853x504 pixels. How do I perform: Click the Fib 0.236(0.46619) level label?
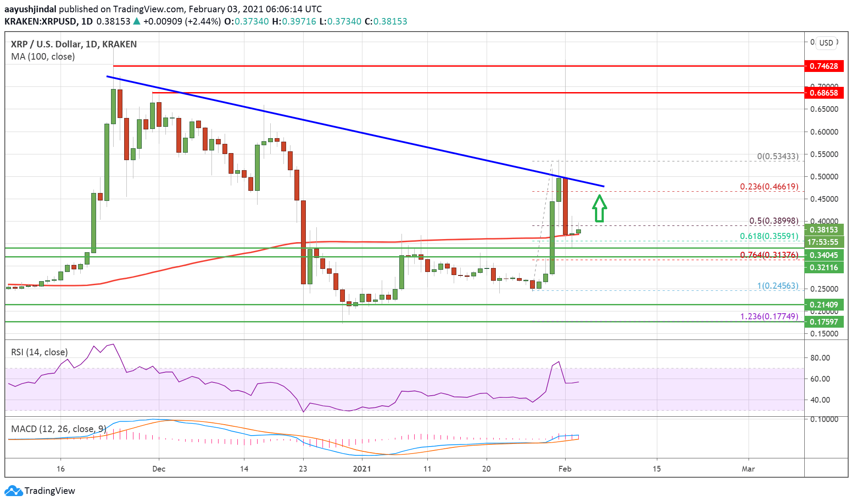[769, 186]
